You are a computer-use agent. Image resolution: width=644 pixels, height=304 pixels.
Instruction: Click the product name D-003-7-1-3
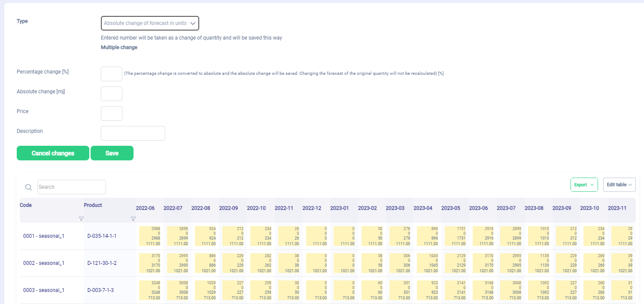(x=100, y=290)
